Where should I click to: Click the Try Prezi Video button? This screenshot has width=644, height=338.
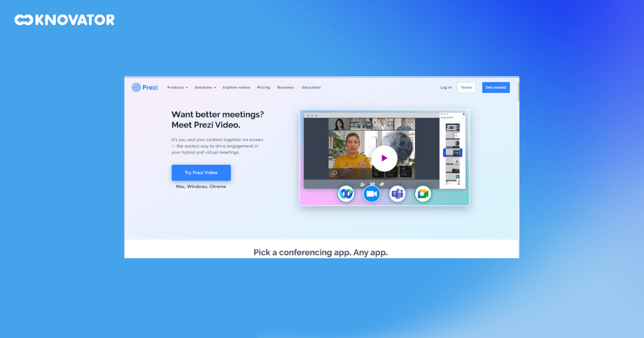click(201, 172)
